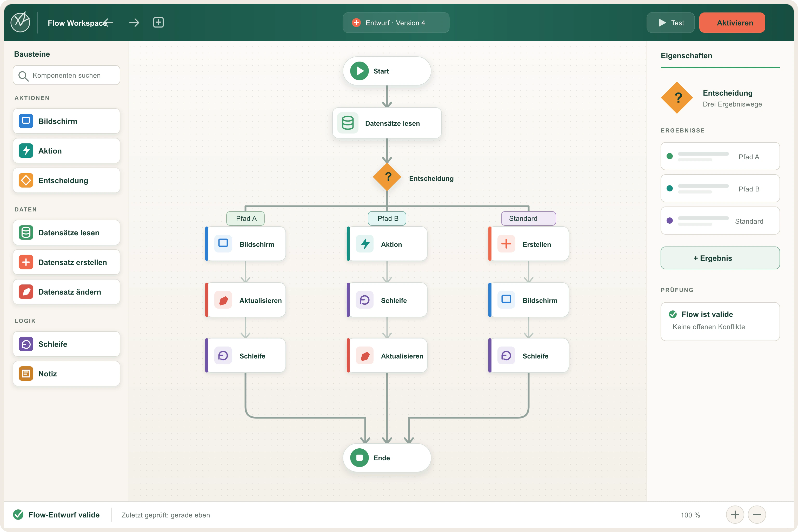Select the Aktion component in Bausteine
The height and width of the screenshot is (532, 798).
(x=66, y=151)
